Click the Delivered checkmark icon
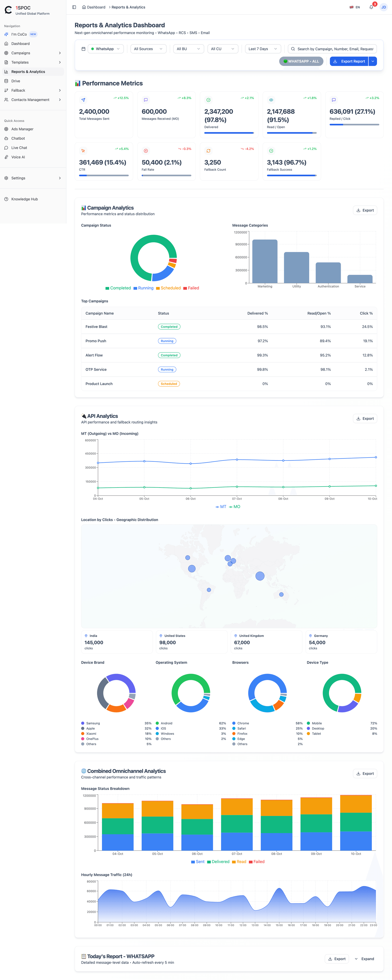The width and height of the screenshot is (392, 980). click(x=208, y=100)
